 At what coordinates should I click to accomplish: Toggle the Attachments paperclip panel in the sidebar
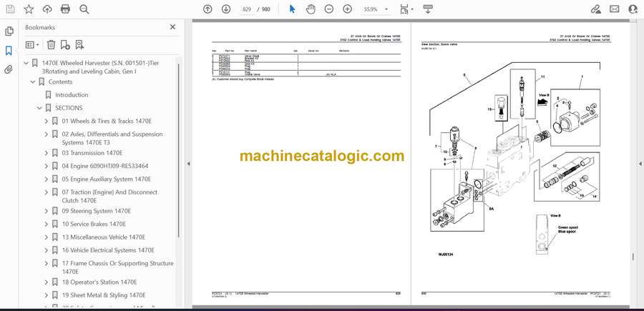[x=9, y=70]
